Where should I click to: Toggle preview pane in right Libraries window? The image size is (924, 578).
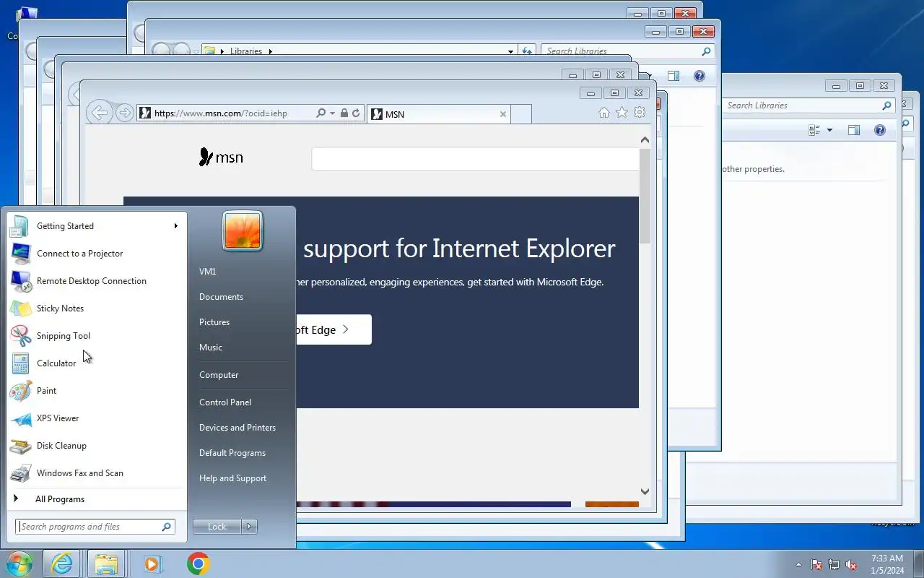[x=854, y=130]
